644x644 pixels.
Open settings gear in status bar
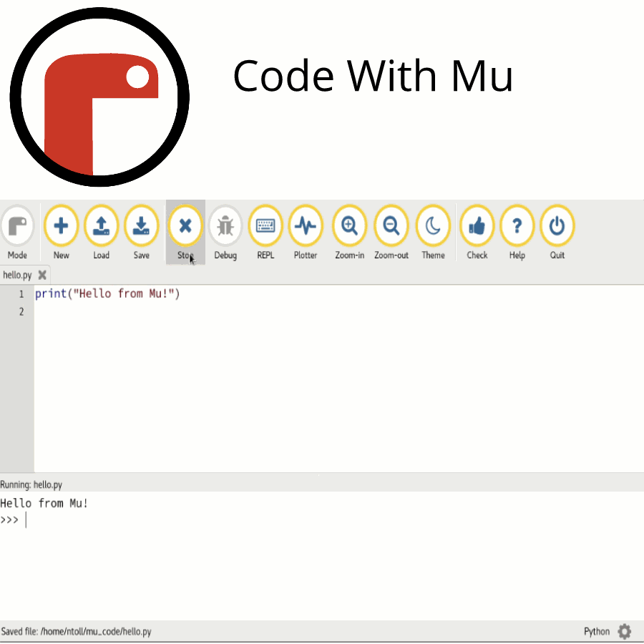pos(625,631)
